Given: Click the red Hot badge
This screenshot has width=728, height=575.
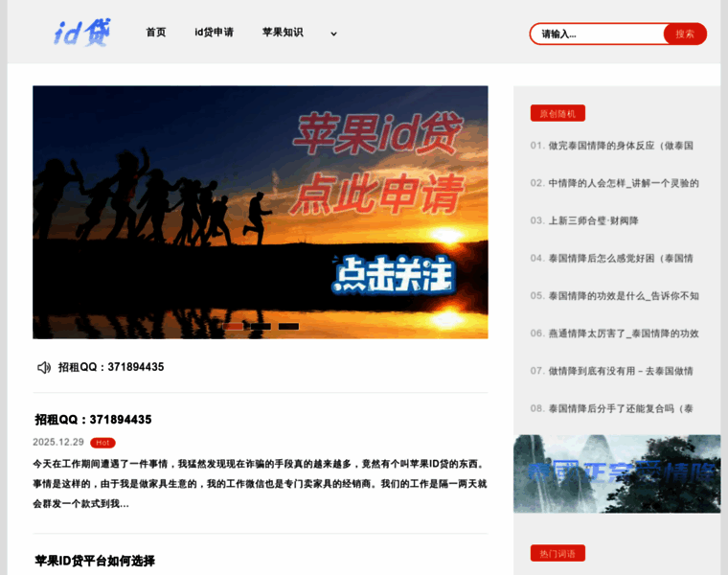Looking at the screenshot, I should [102, 443].
